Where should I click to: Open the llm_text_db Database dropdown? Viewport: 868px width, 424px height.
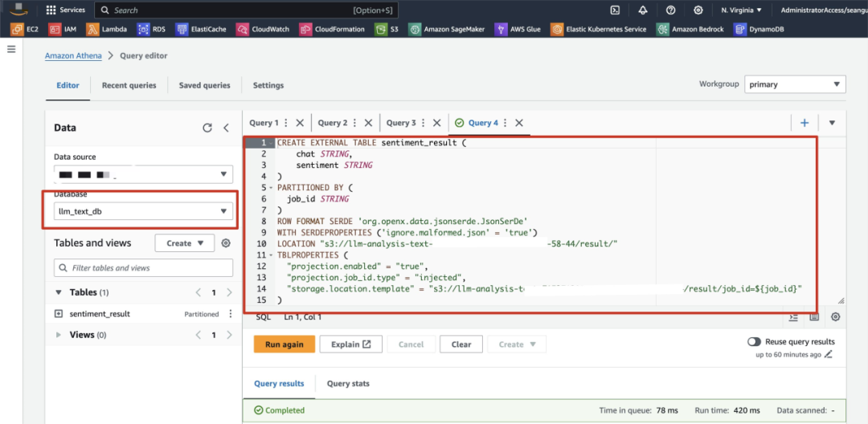[143, 210]
